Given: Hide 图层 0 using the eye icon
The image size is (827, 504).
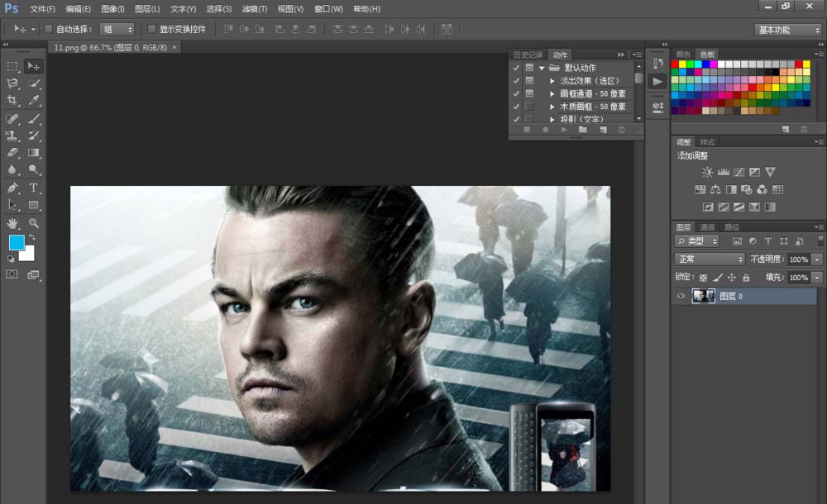Looking at the screenshot, I should [x=681, y=296].
